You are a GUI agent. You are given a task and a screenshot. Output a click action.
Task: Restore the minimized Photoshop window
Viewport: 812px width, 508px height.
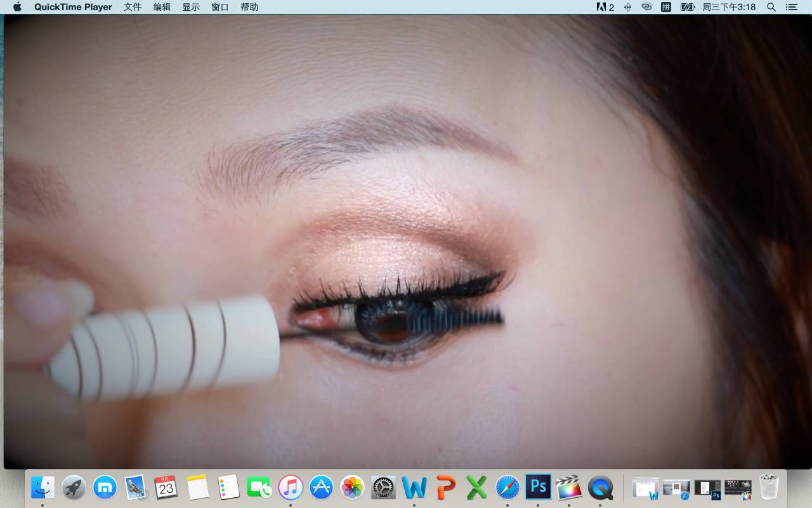pos(707,488)
